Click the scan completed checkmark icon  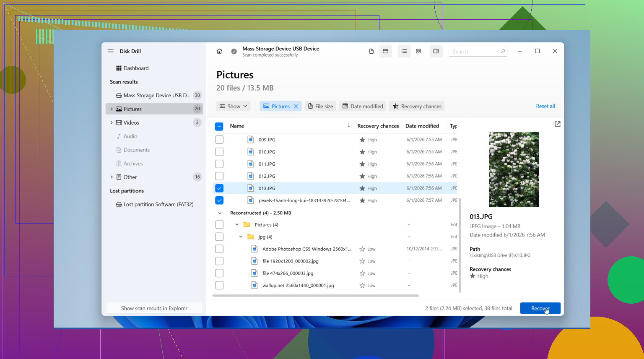(234, 51)
